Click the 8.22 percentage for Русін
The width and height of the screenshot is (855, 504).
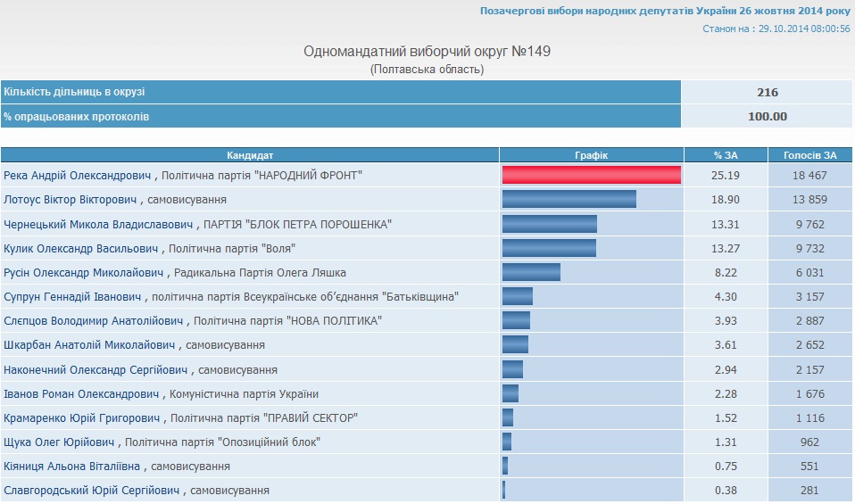726,272
